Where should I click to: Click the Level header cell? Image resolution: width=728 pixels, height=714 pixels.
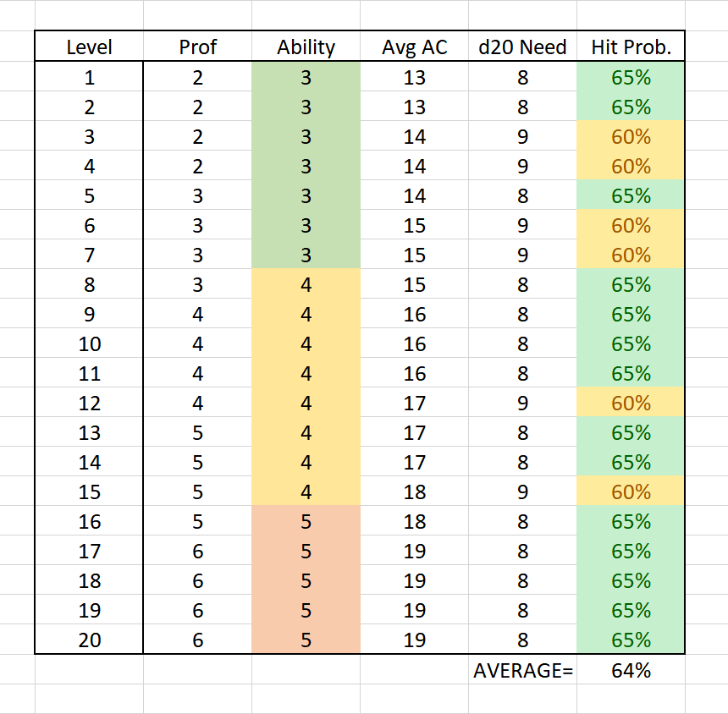tap(89, 47)
